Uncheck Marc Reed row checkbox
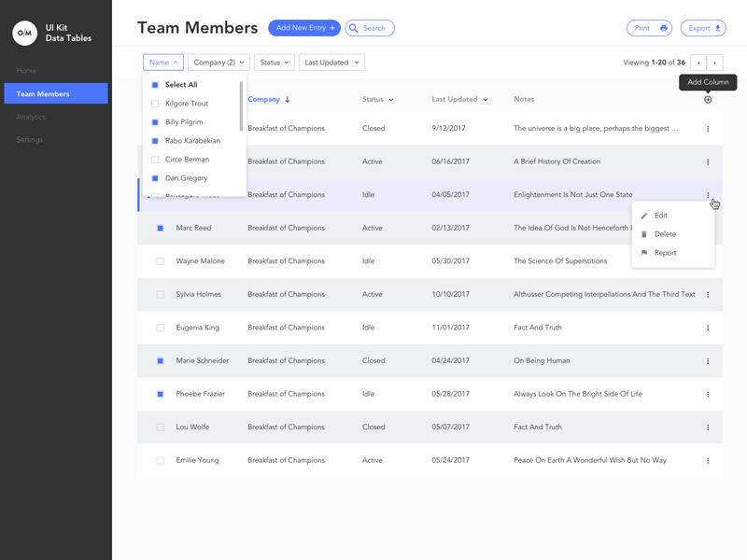 (x=161, y=228)
